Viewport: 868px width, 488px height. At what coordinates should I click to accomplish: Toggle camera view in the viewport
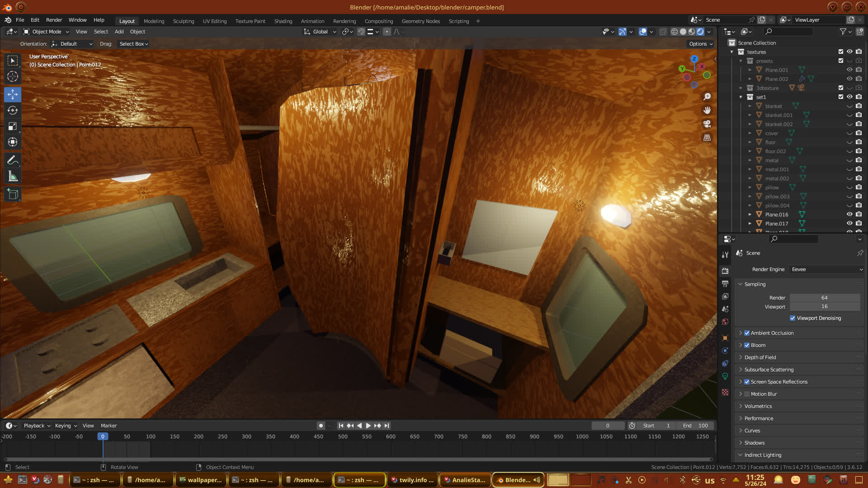(707, 124)
